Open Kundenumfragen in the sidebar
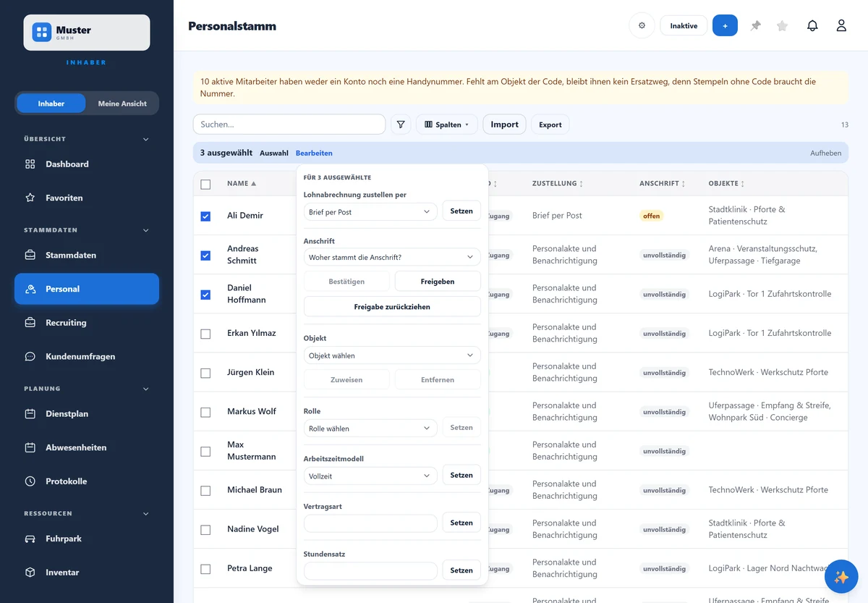 (x=87, y=356)
